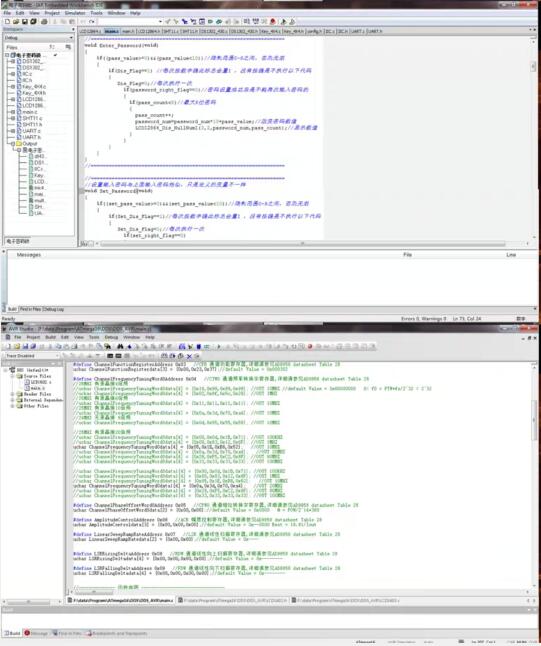Click red breakpoint icon in AVR Studio toolbar
Image resolution: width=541 pixels, height=646 pixels.
[310, 346]
